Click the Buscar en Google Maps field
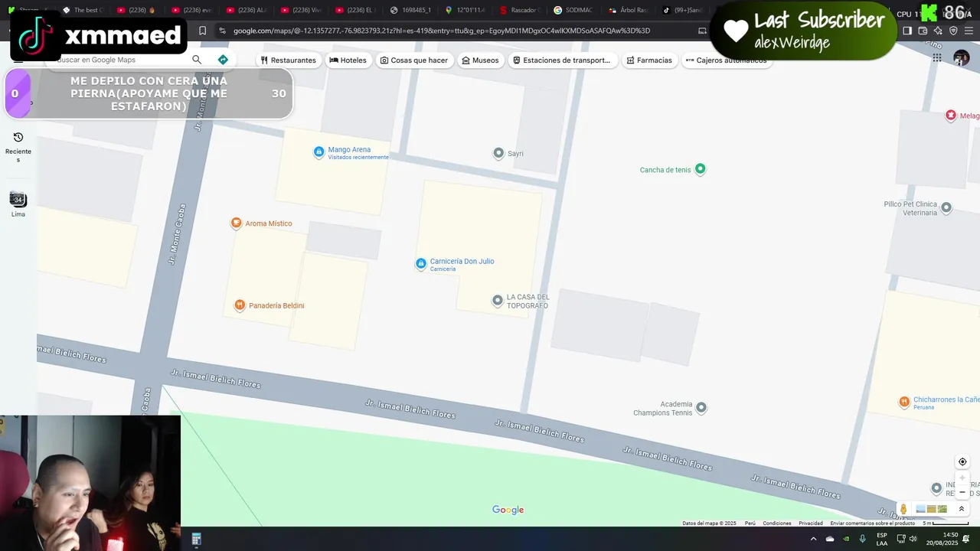 122,60
